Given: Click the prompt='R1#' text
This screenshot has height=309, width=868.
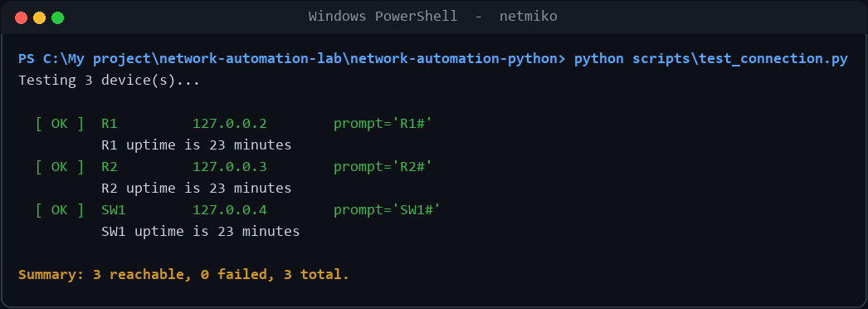Looking at the screenshot, I should [x=383, y=124].
